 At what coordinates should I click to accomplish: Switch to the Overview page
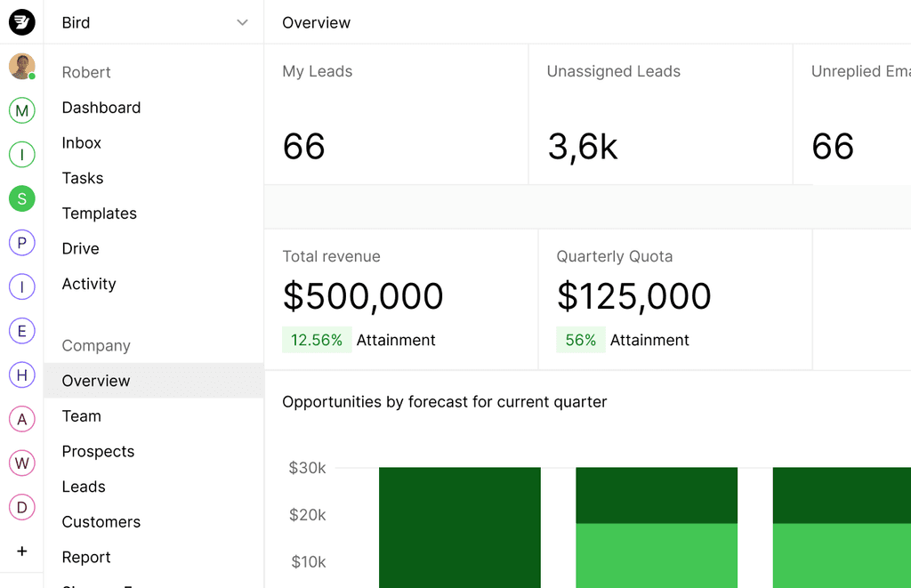(x=95, y=381)
